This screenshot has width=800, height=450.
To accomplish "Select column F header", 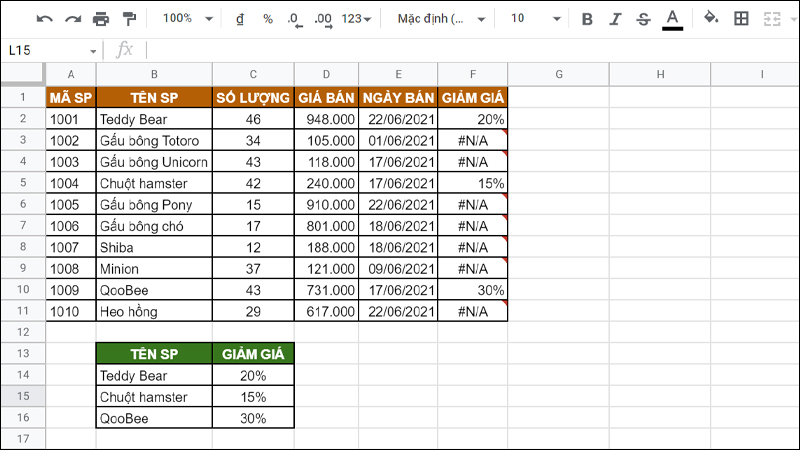I will click(472, 74).
